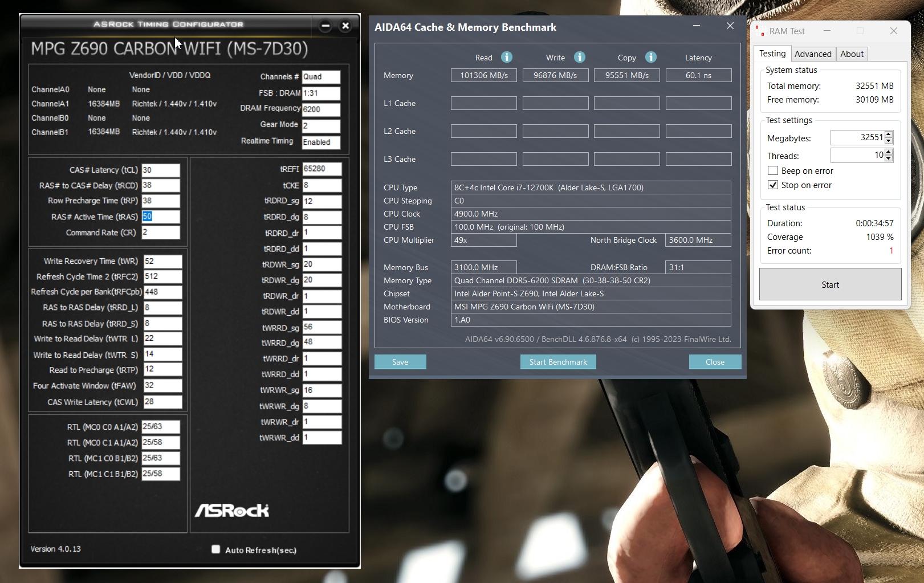
Task: Toggle the Auto Refresh(sec) checkbox
Action: 215,549
